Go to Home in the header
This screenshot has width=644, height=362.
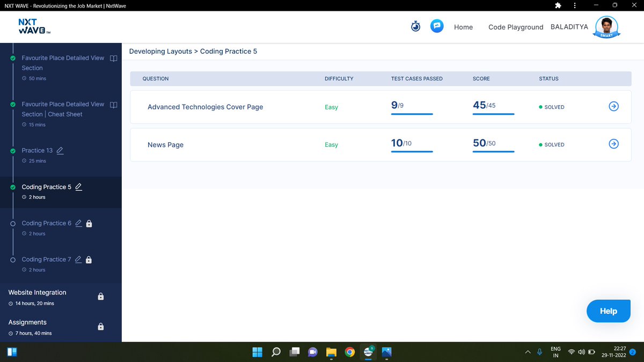[463, 27]
